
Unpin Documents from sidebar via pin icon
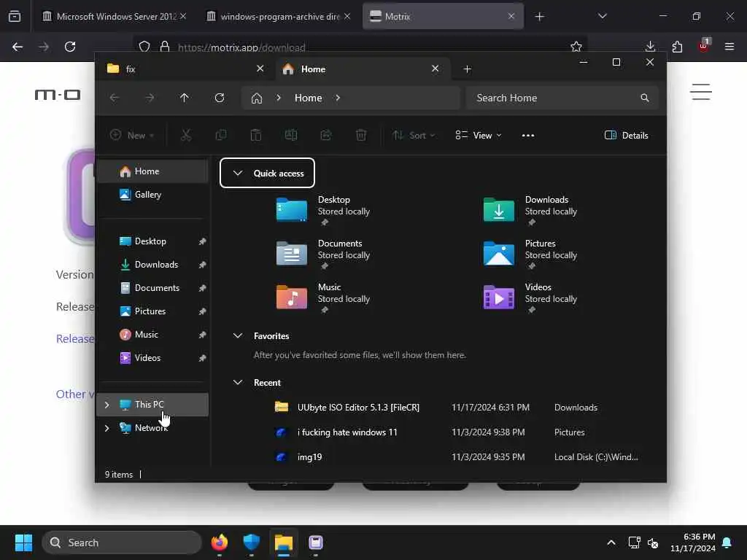coord(203,288)
